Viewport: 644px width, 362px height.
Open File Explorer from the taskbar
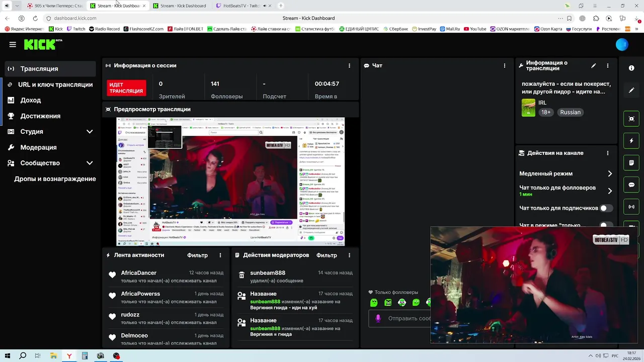53,356
